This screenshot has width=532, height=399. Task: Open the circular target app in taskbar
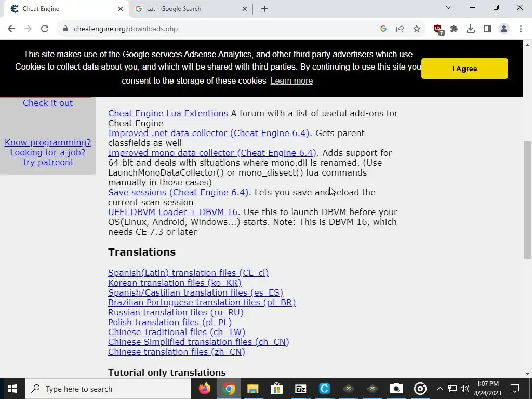pyautogui.click(x=420, y=389)
